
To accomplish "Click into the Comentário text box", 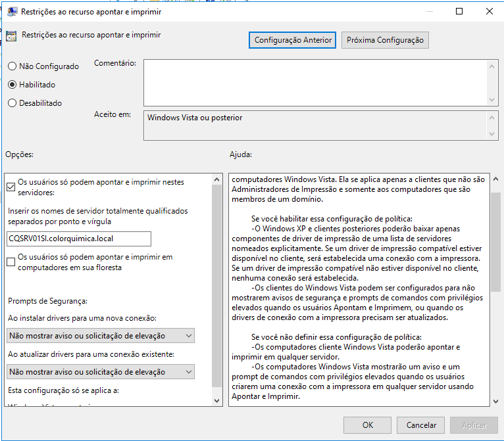I will point(315,81).
